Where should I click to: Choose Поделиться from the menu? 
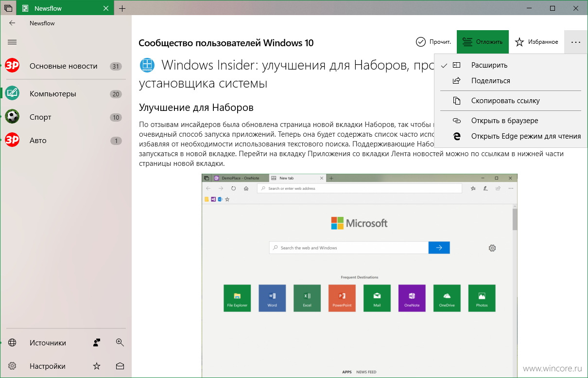[511, 81]
